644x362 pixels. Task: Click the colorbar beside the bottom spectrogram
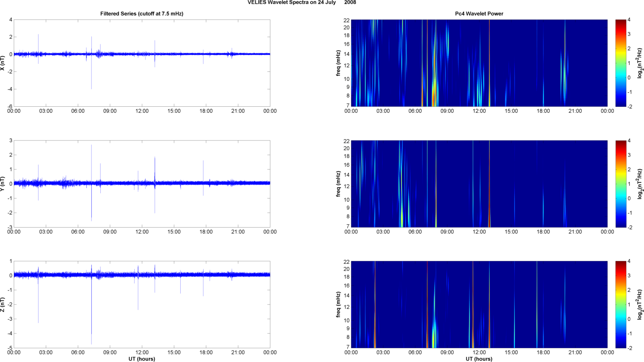point(621,305)
